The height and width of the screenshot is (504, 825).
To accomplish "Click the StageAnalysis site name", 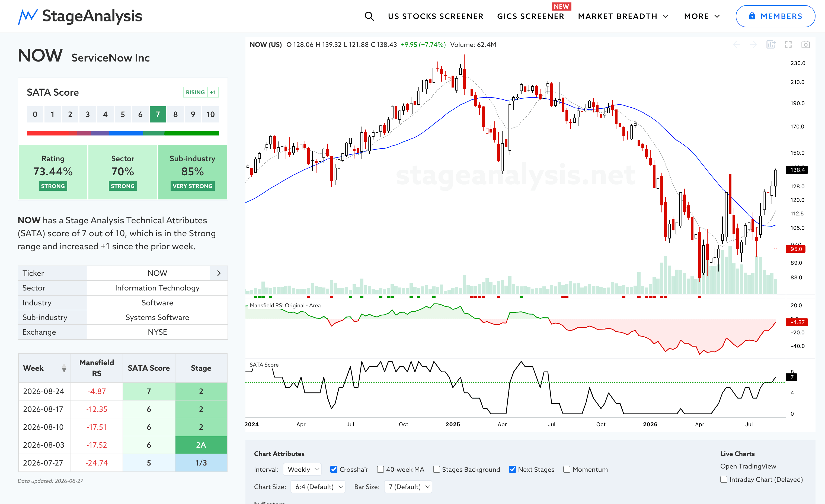I will tap(92, 16).
